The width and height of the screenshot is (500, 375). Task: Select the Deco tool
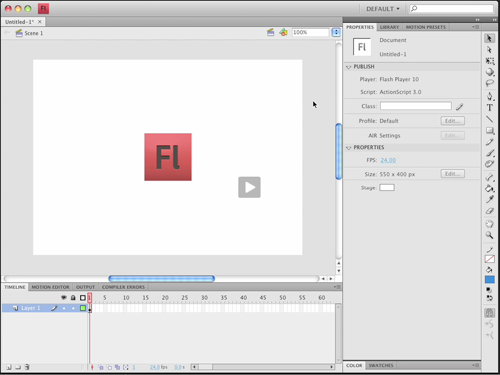point(489,164)
